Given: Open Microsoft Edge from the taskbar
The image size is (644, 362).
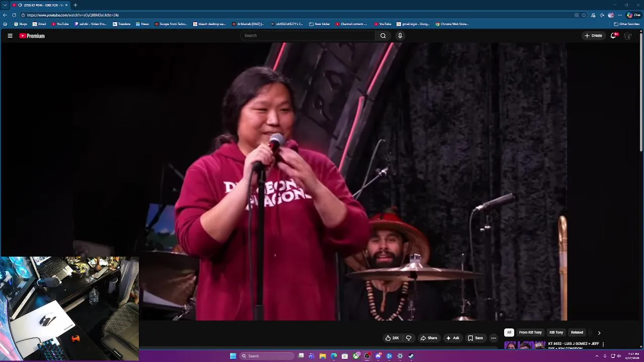Looking at the screenshot, I should click(334, 356).
